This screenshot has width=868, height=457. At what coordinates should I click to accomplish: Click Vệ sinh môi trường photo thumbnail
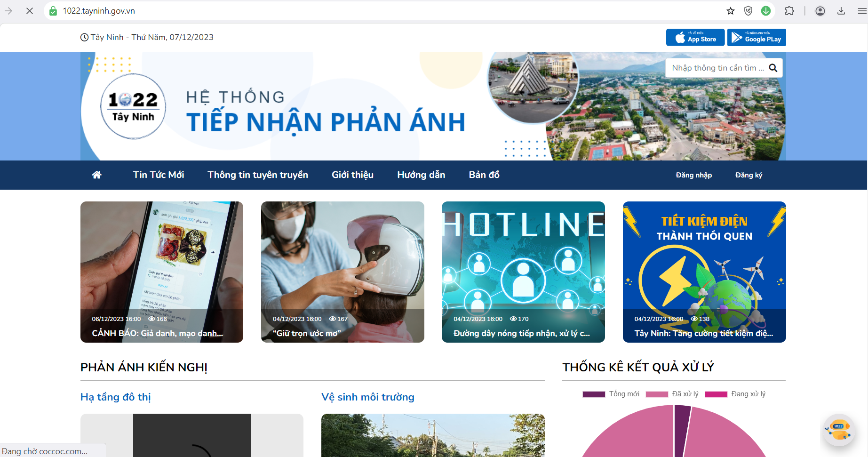point(433,435)
